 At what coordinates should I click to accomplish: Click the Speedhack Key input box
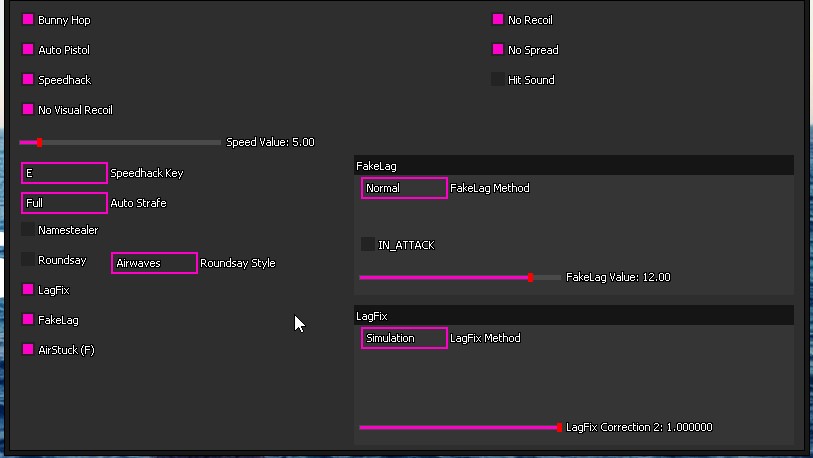pyautogui.click(x=64, y=173)
